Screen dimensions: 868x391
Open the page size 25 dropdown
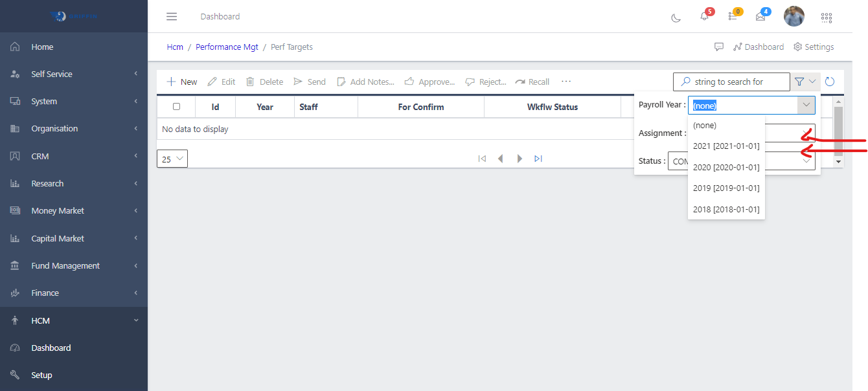[x=172, y=159]
